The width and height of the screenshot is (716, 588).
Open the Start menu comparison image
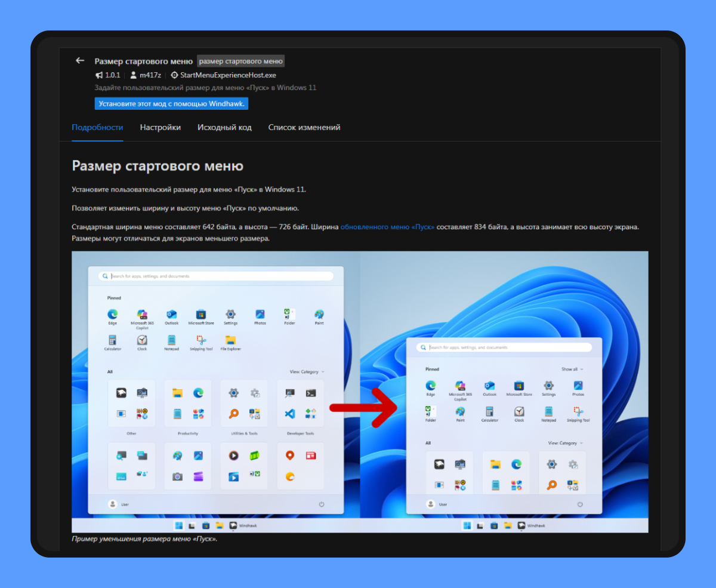360,392
